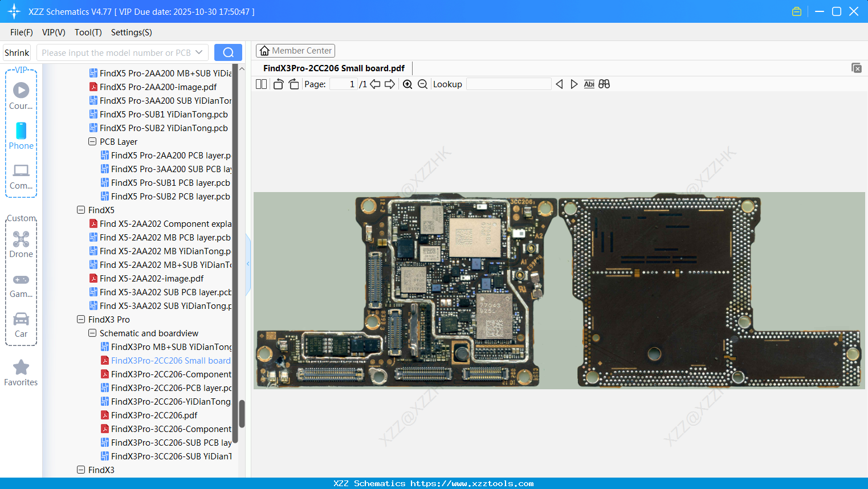The width and height of the screenshot is (868, 489).
Task: Click the binoculars search icon
Action: 604,84
